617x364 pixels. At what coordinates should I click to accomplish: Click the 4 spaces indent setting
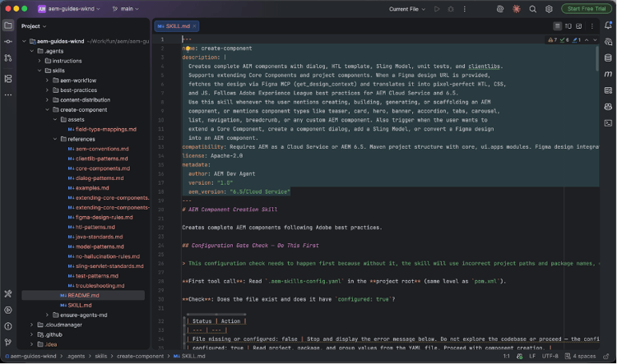tap(581, 356)
